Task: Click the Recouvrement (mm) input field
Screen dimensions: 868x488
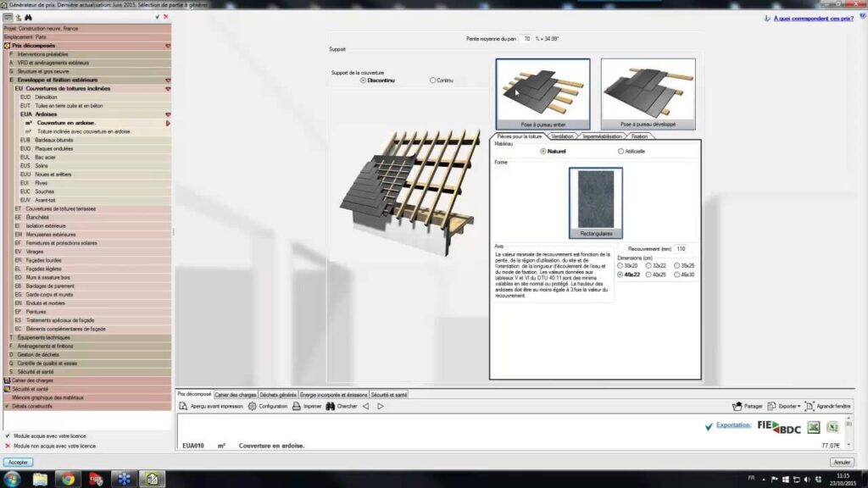Action: point(682,249)
